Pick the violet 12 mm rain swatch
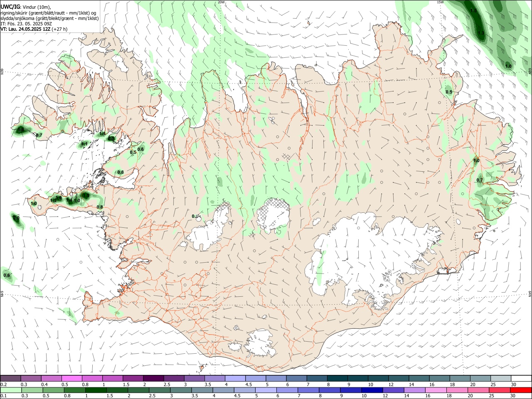Screen dimensions: 532x399 [393, 390]
